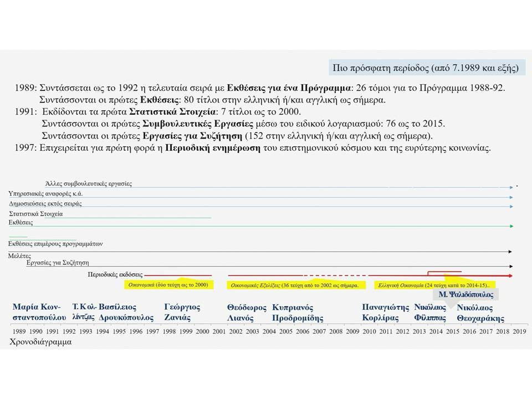Click year 2010 on timeline axis
The image size is (532, 399).
(369, 331)
